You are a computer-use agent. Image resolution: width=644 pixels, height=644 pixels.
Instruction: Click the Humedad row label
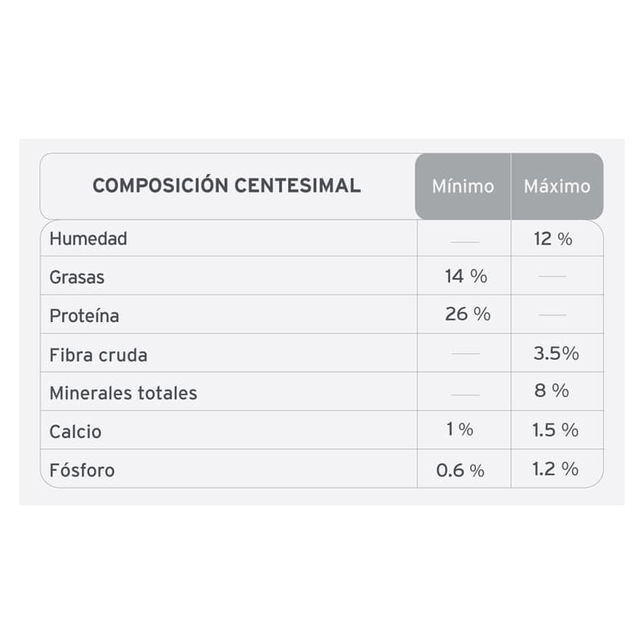[89, 239]
